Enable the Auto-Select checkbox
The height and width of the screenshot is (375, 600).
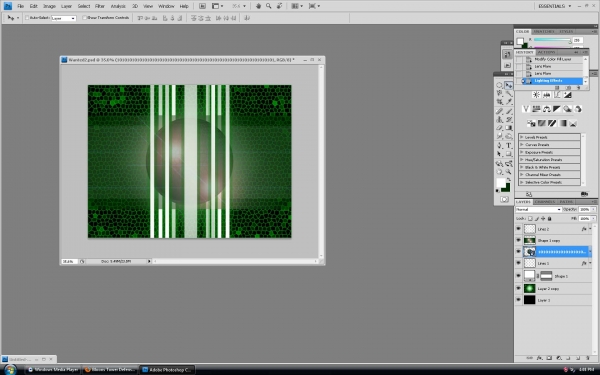click(27, 18)
